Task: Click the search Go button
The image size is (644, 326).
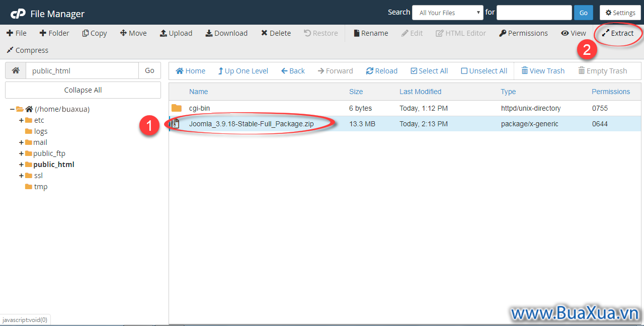Action: pyautogui.click(x=583, y=13)
